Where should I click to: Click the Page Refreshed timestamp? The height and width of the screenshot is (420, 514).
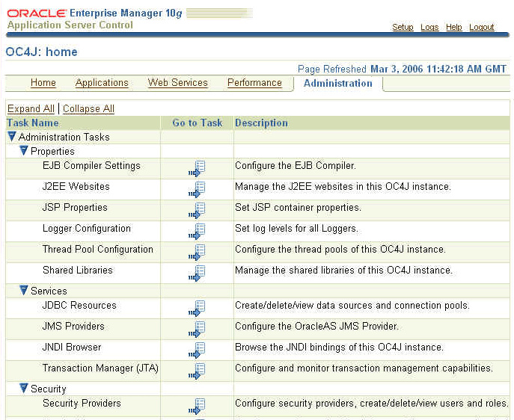(403, 69)
